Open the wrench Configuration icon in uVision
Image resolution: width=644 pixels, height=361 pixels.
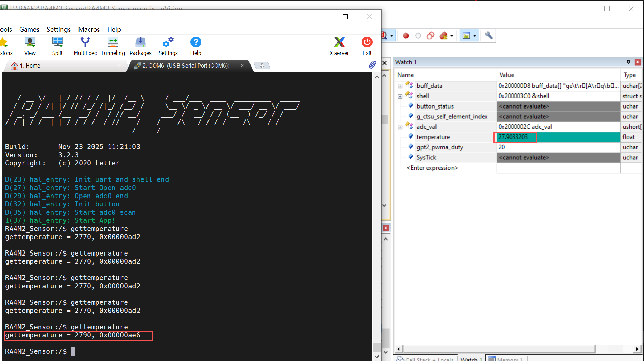tap(489, 35)
